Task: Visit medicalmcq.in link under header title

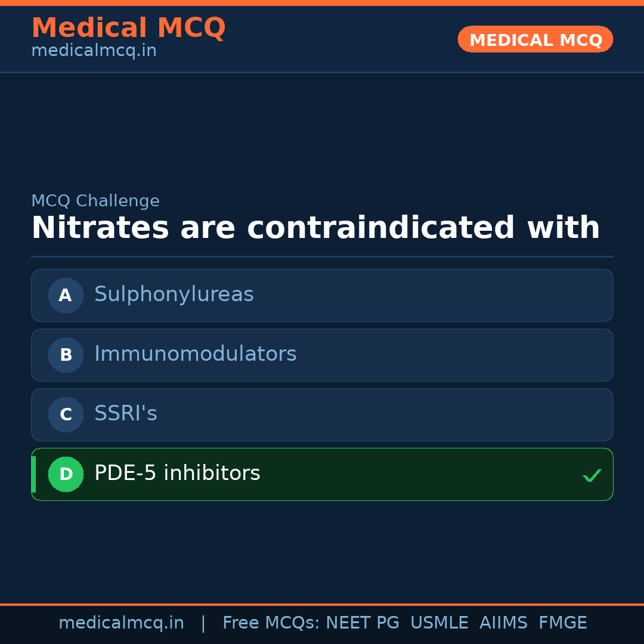Action: [x=94, y=51]
